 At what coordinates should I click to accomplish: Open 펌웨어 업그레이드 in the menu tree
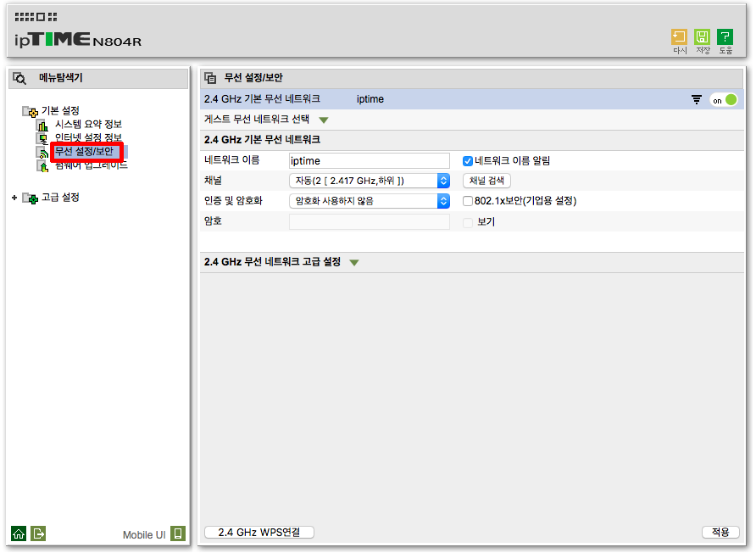[x=92, y=165]
